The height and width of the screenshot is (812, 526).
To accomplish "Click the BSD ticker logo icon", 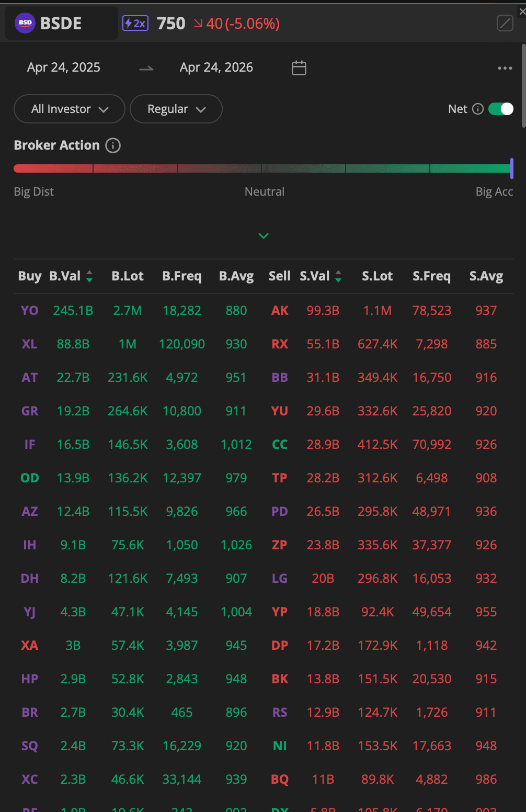I will click(x=25, y=23).
